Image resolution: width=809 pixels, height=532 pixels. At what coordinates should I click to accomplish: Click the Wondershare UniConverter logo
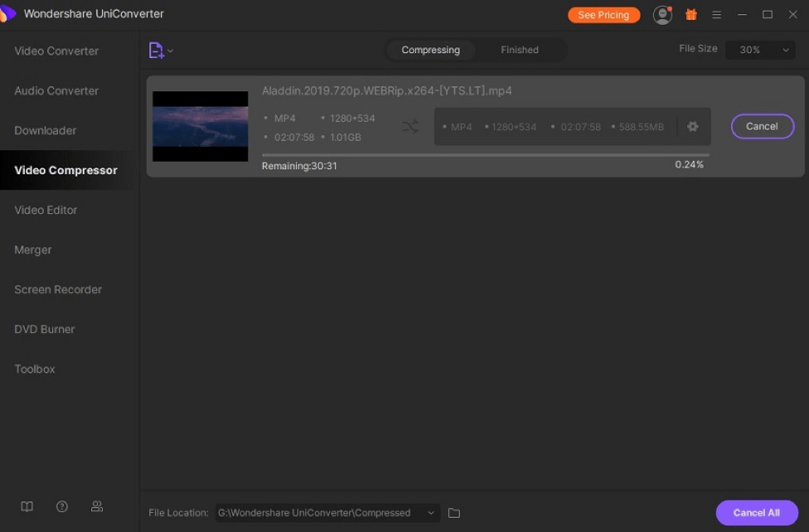(7, 13)
